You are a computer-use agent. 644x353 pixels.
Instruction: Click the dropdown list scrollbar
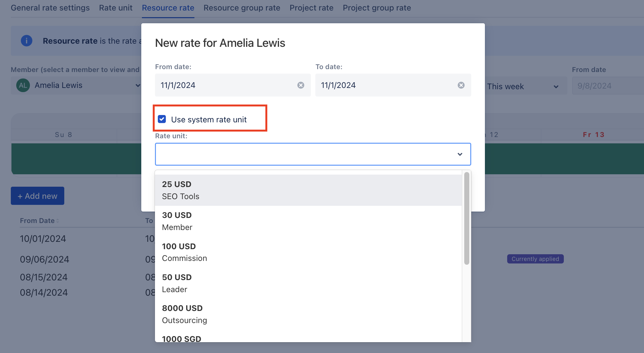point(466,218)
